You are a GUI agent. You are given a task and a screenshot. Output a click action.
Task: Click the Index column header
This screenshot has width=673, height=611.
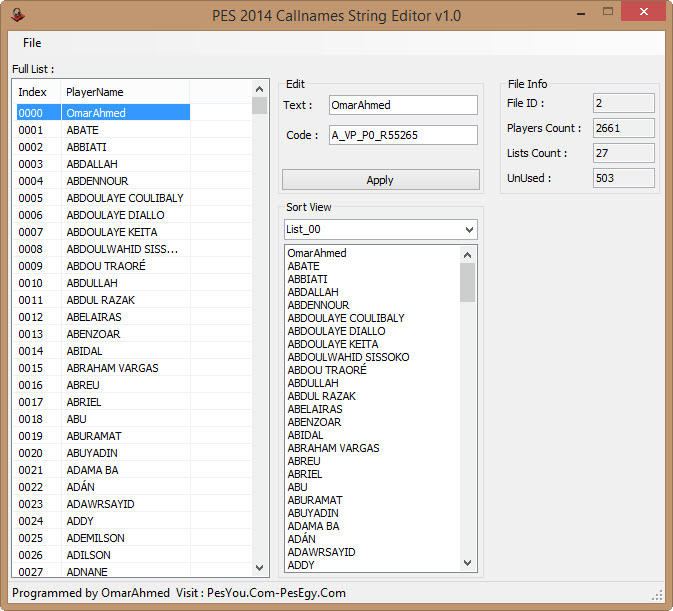(34, 92)
